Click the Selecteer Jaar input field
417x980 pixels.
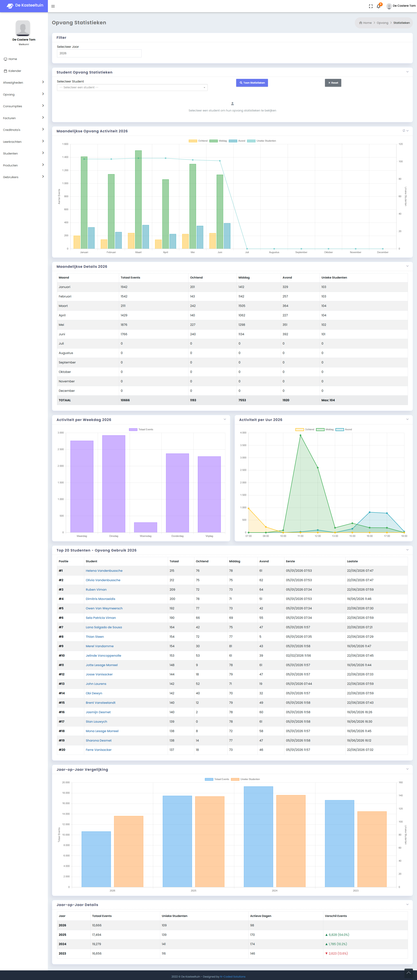click(x=99, y=53)
